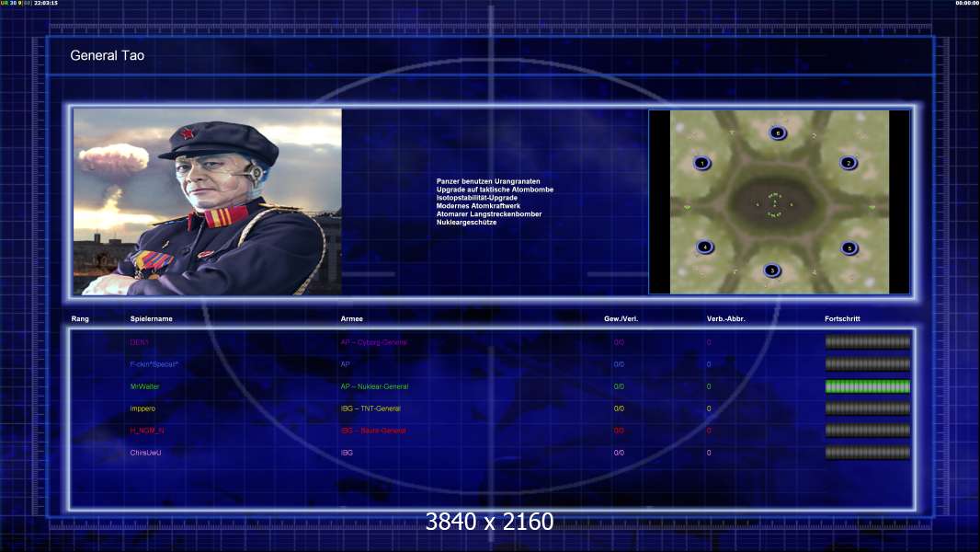
Task: Click the Verb.-Abbr. column header
Action: tap(725, 319)
